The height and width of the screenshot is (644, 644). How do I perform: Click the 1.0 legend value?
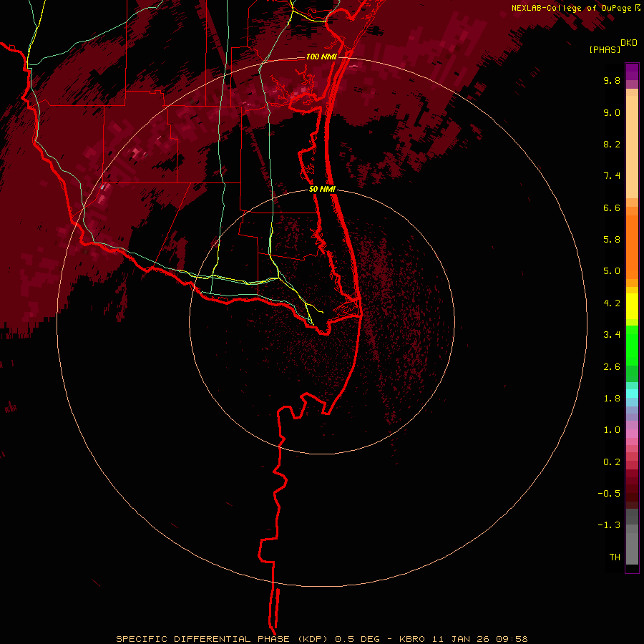pyautogui.click(x=612, y=430)
